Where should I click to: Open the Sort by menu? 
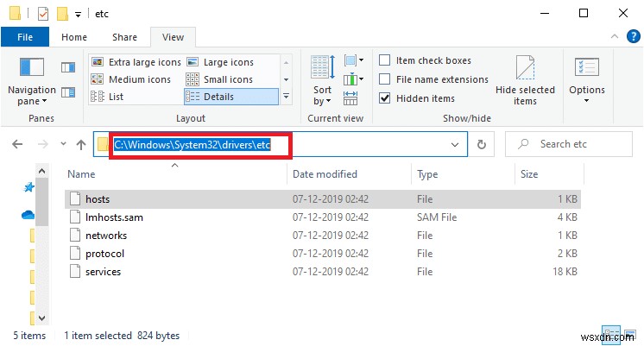[322, 80]
